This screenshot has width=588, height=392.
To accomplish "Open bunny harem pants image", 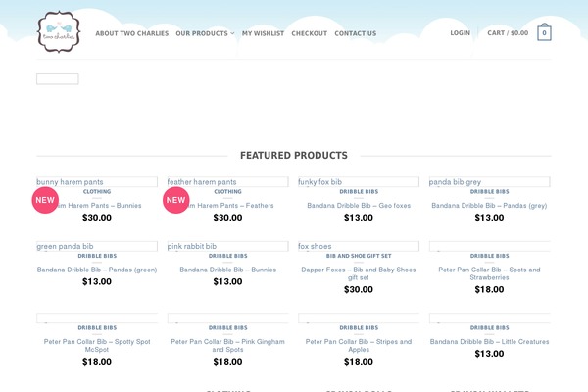I will [97, 182].
